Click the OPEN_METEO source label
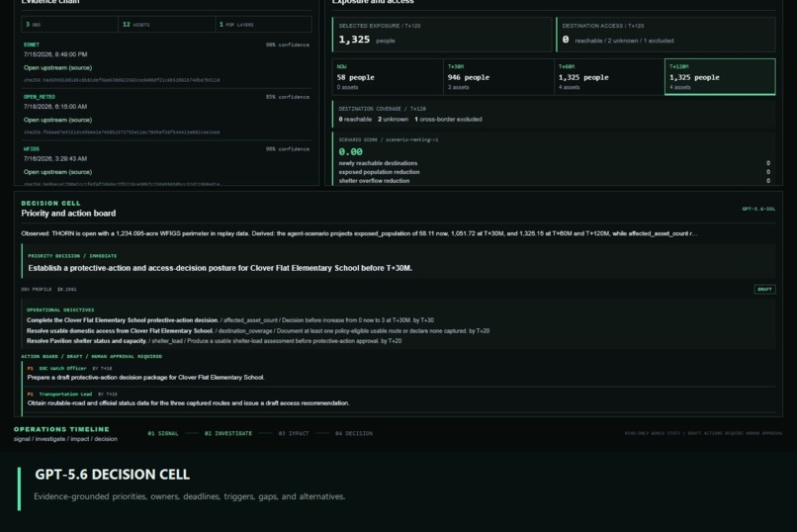This screenshot has height=532, width=797. click(x=40, y=97)
